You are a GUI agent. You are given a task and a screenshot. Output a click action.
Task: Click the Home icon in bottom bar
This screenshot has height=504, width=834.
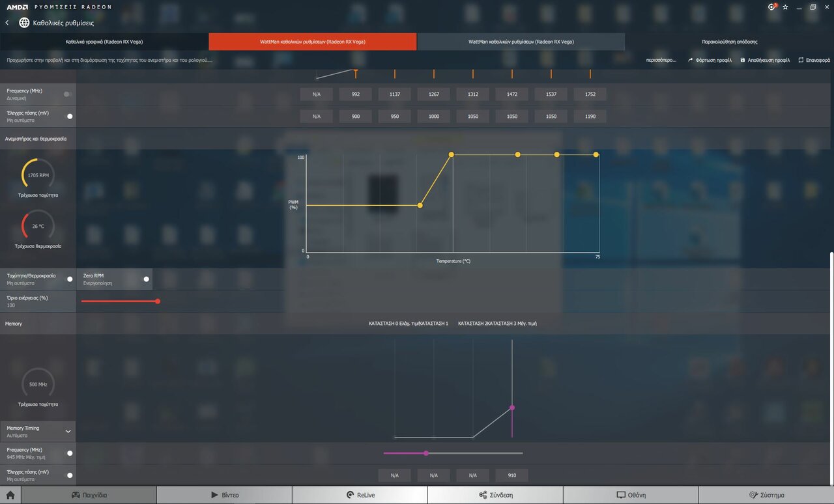pyautogui.click(x=10, y=495)
